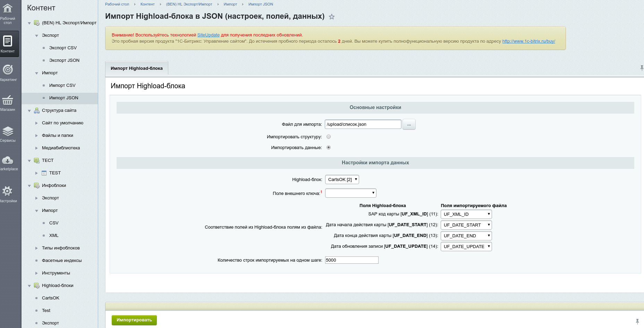Screen dimensions: 644x328
Task: Add page to favorites with star icon
Action: point(332,17)
